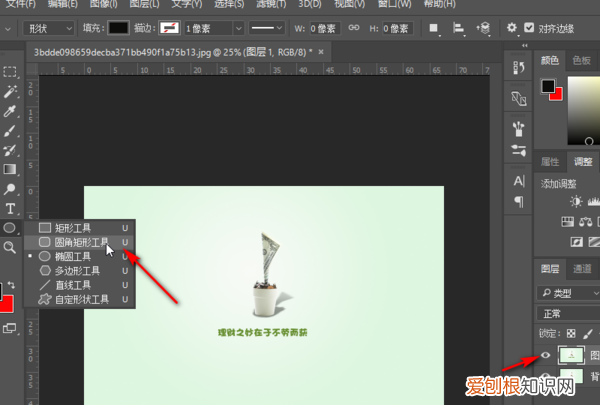Switch to the 色板 tab
Image resolution: width=600 pixels, height=405 pixels.
(582, 60)
